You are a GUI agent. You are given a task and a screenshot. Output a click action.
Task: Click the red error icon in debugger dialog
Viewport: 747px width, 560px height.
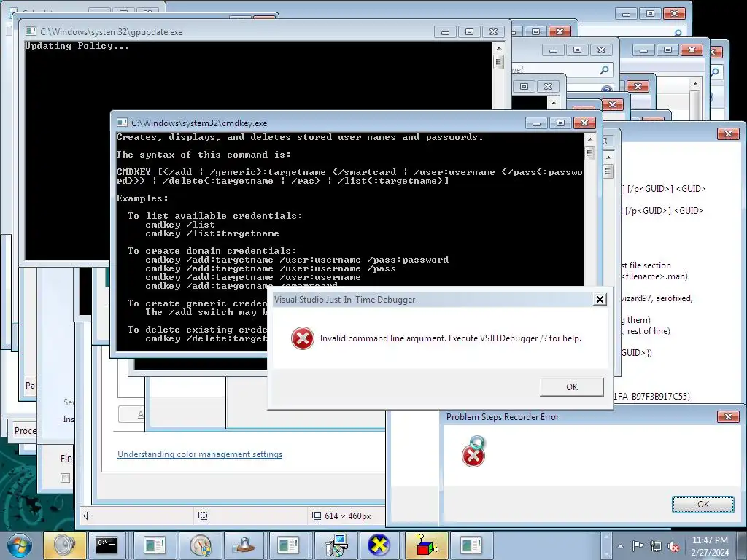pyautogui.click(x=303, y=338)
